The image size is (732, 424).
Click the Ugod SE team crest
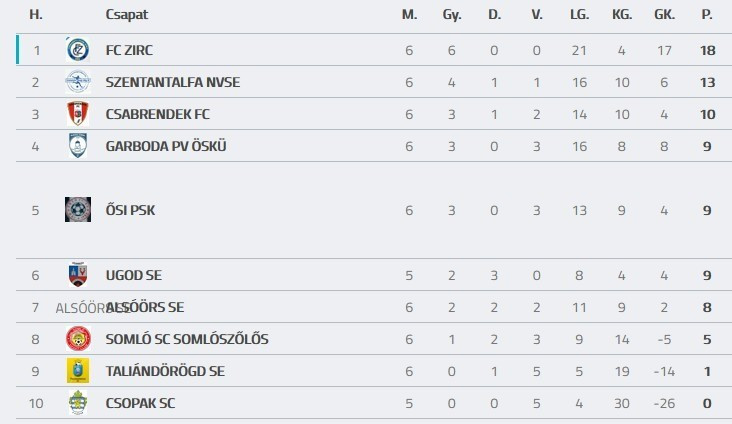78,274
